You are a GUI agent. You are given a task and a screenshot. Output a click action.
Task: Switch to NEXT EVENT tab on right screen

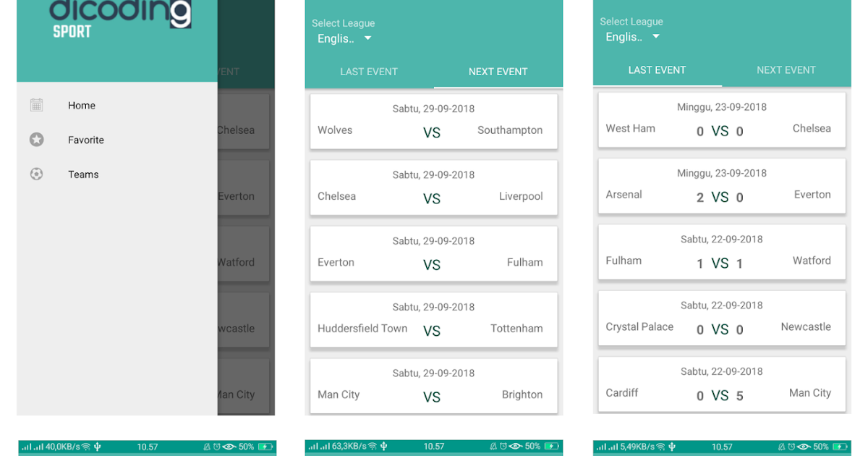(x=786, y=70)
